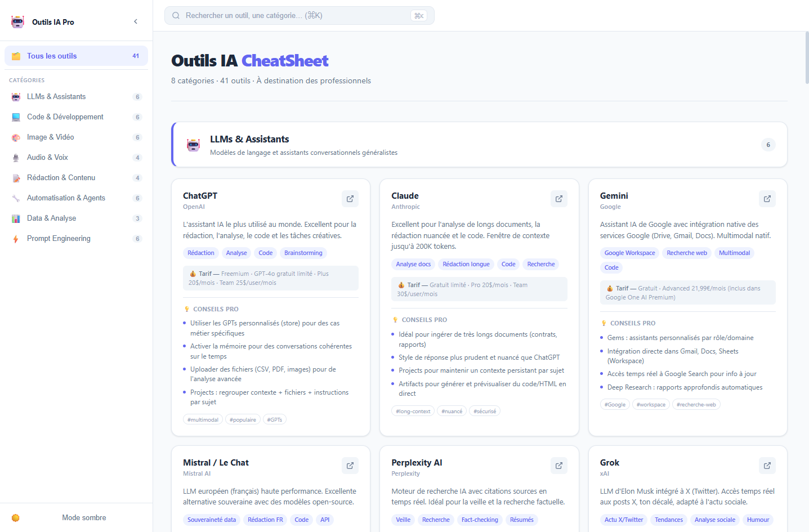The height and width of the screenshot is (532, 809).
Task: Click Résumés tag on Perplexity card
Action: coord(522,520)
